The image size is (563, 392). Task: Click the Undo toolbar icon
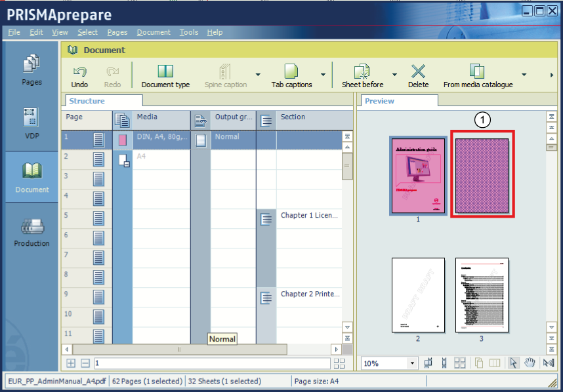coord(79,72)
